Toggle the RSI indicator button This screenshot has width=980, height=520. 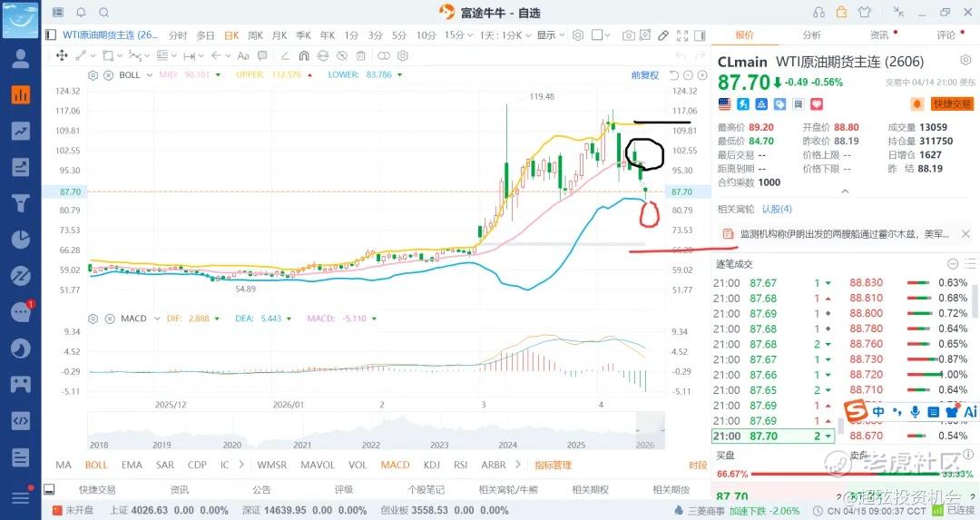click(461, 465)
